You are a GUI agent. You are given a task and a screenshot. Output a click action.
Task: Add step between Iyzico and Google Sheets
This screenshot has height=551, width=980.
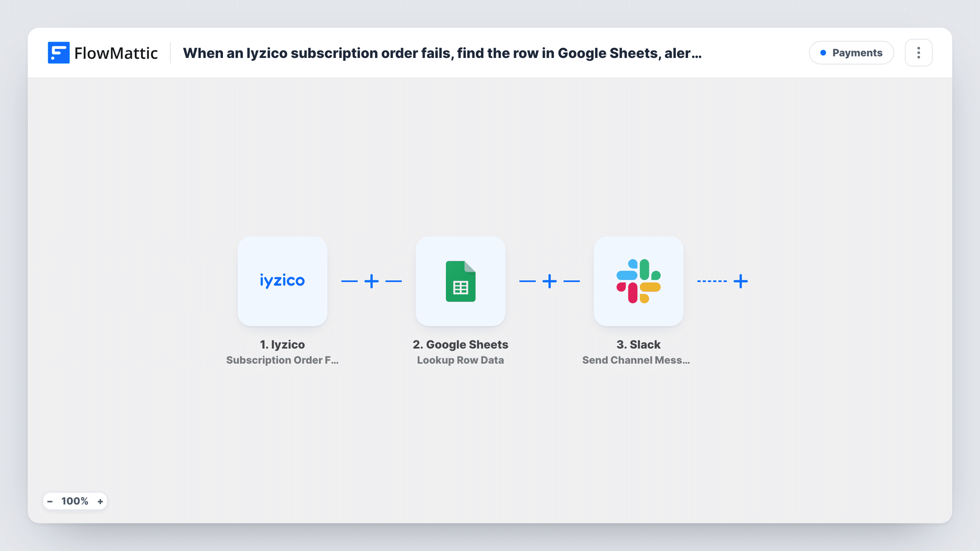point(371,281)
